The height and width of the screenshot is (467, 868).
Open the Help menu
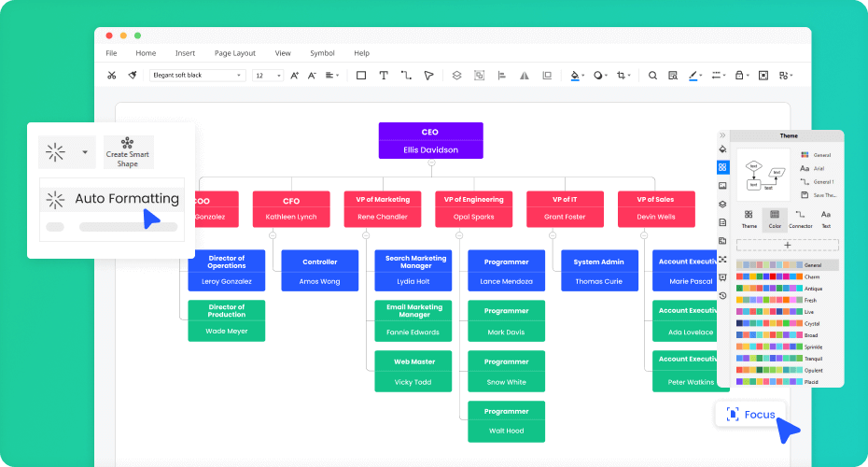(361, 53)
